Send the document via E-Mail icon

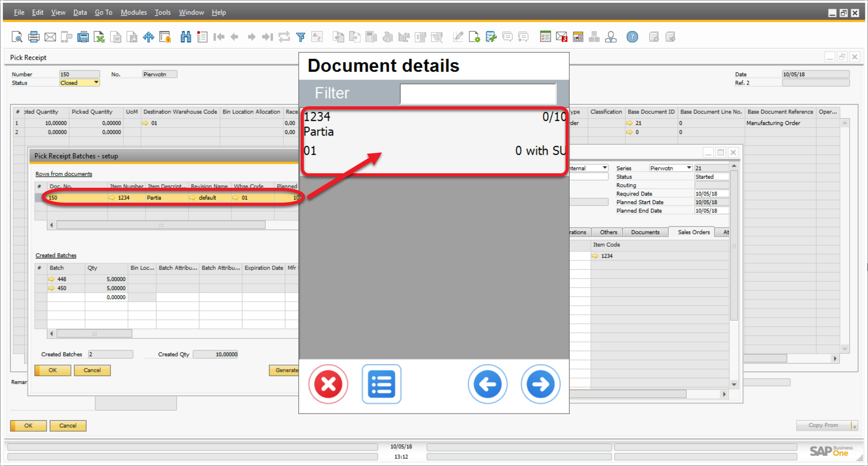pos(50,37)
